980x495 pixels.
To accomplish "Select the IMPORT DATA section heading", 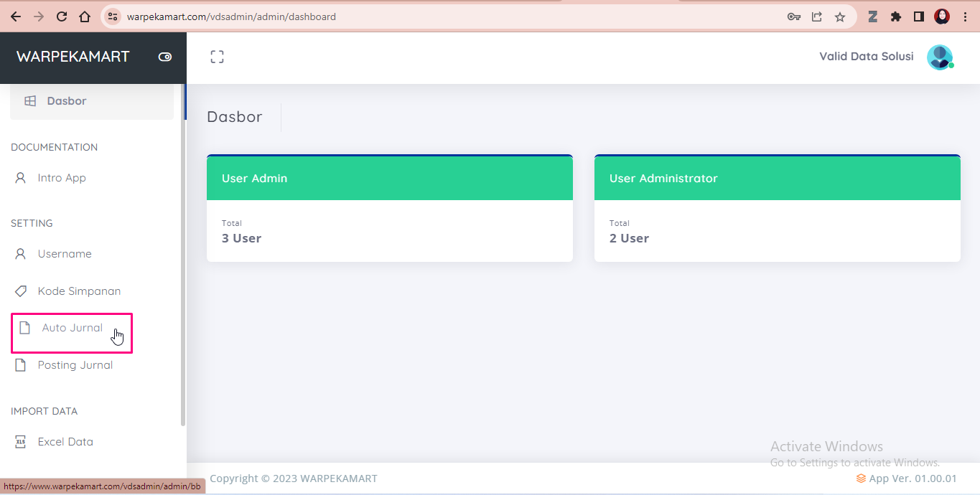I will pyautogui.click(x=44, y=411).
